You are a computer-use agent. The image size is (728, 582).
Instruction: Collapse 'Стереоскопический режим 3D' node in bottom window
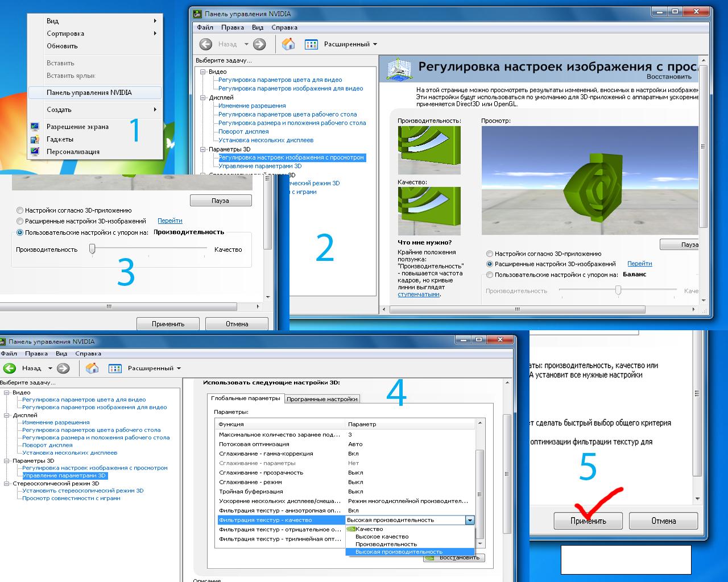7,484
